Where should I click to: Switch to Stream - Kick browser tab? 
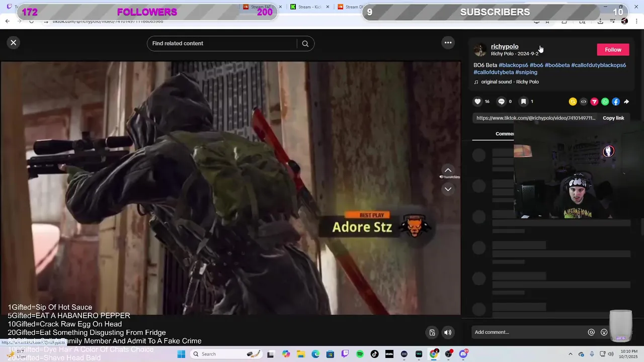point(310,7)
